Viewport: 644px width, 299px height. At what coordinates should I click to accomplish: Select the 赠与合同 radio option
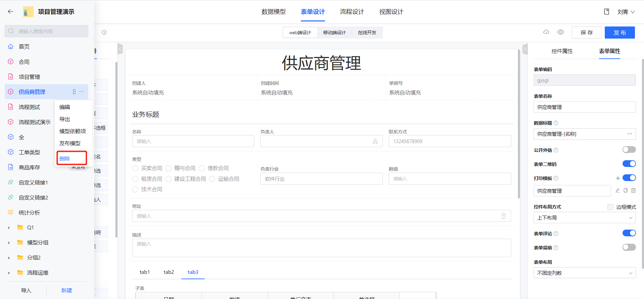(x=168, y=168)
